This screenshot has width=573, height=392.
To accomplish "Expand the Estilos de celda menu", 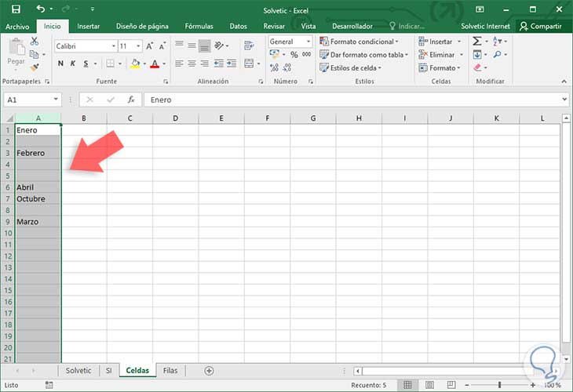I will point(350,68).
